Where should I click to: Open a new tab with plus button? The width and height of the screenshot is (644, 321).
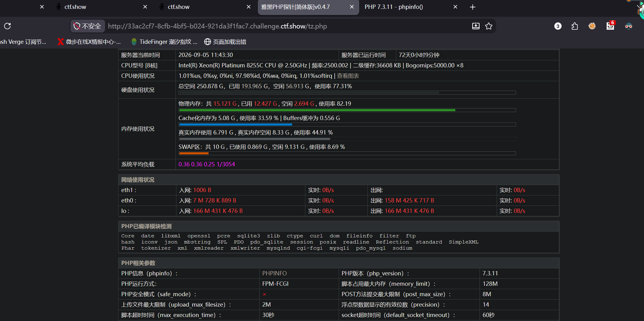473,7
